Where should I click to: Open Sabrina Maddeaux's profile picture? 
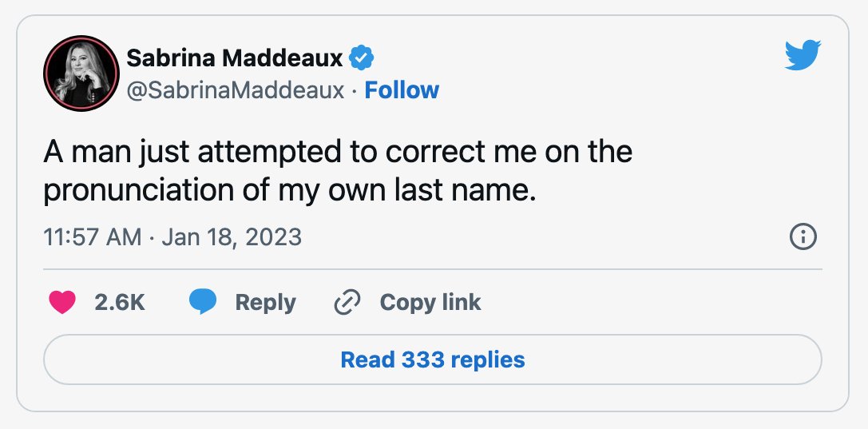81,73
